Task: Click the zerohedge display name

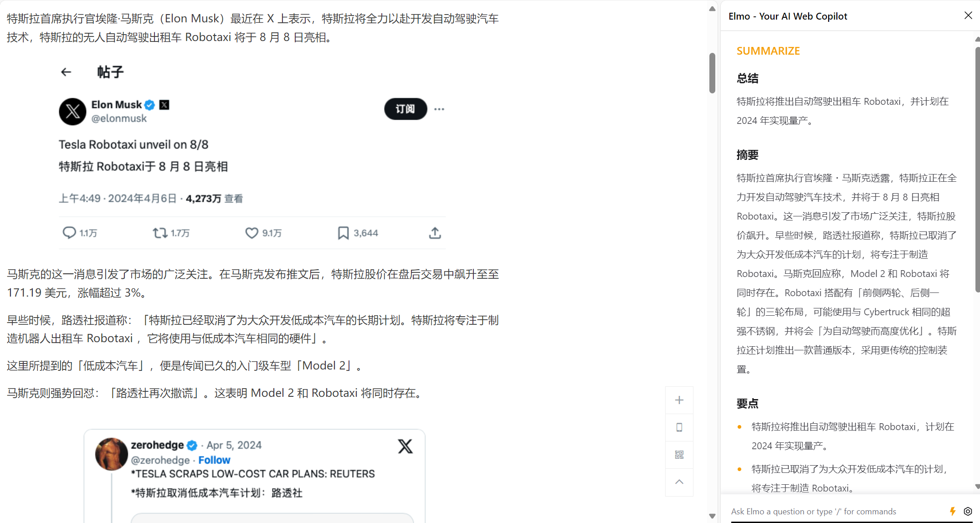Action: (157, 445)
